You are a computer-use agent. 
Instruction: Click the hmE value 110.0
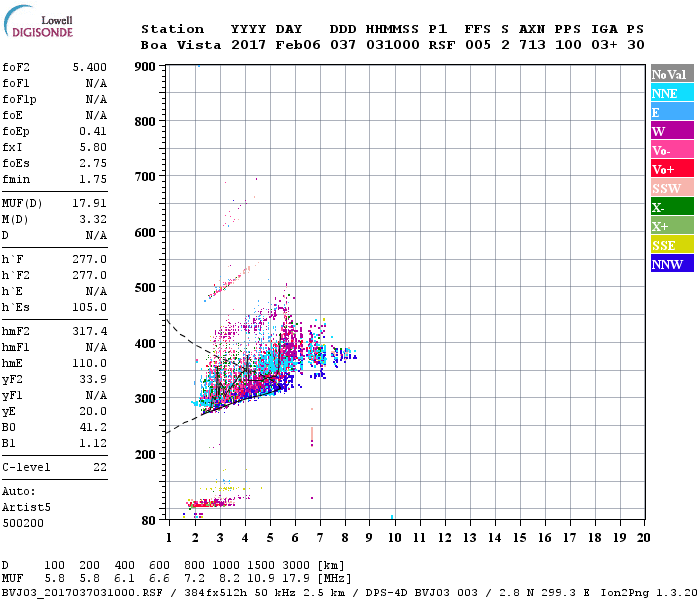[x=90, y=363]
